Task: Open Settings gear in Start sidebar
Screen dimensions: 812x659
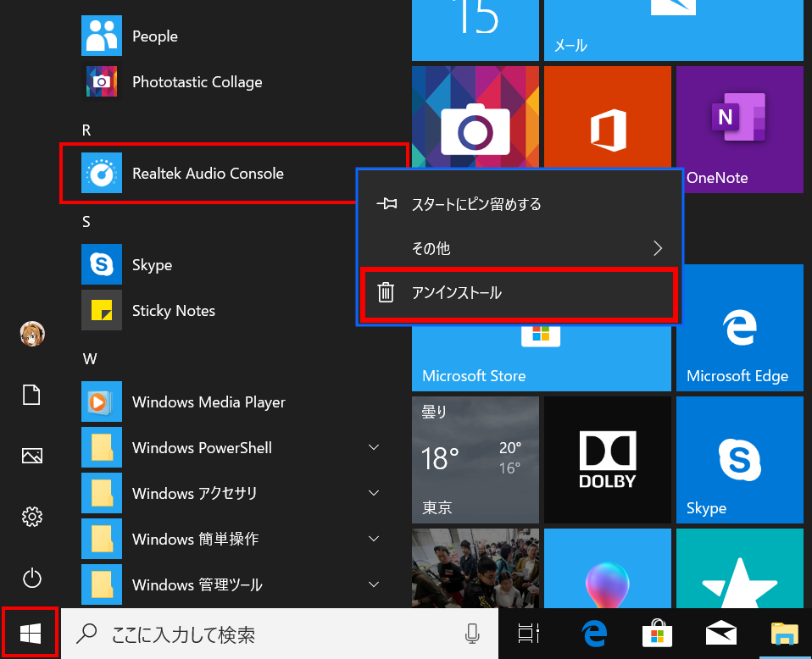Action: (32, 517)
